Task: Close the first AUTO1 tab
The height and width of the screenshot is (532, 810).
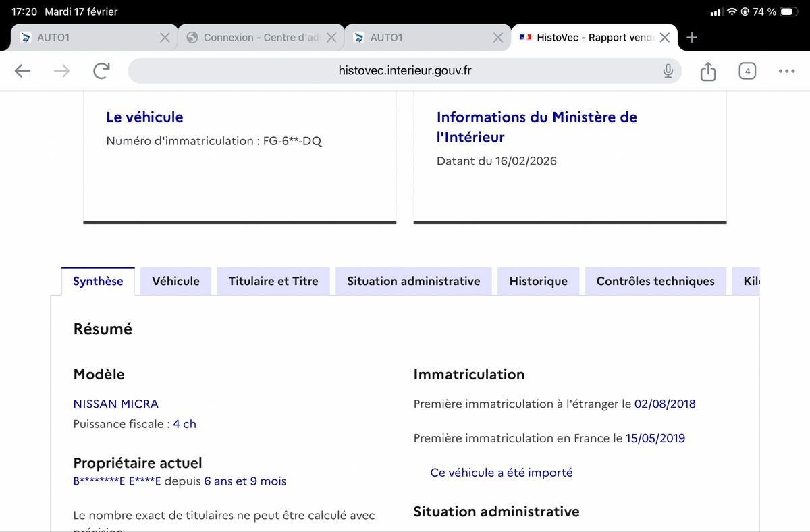Action: click(x=165, y=38)
